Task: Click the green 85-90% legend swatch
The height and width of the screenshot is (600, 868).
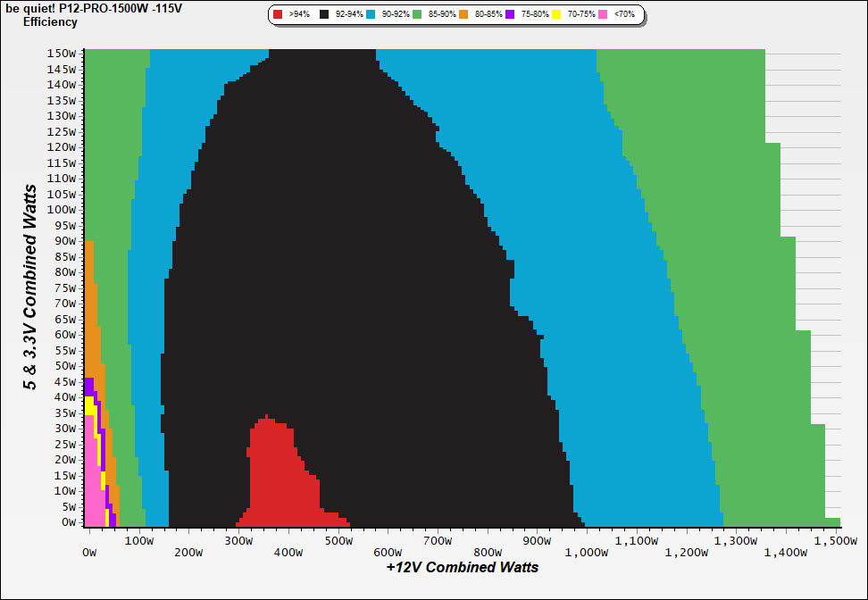Action: coord(416,15)
